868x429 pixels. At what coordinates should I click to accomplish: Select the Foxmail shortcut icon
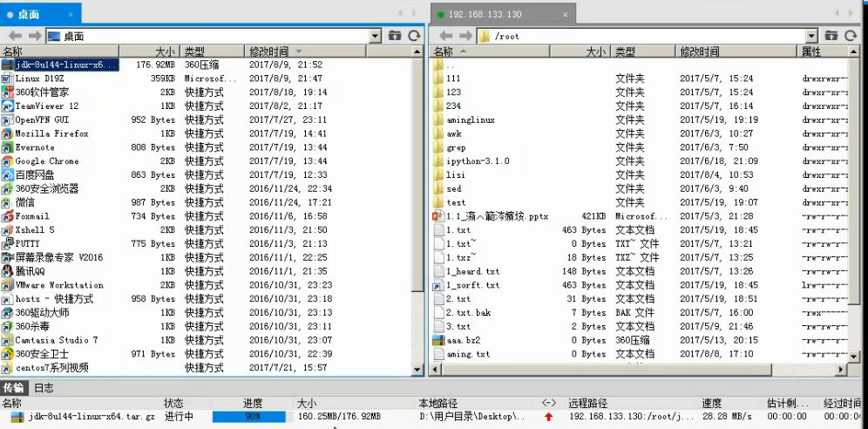(x=7, y=216)
